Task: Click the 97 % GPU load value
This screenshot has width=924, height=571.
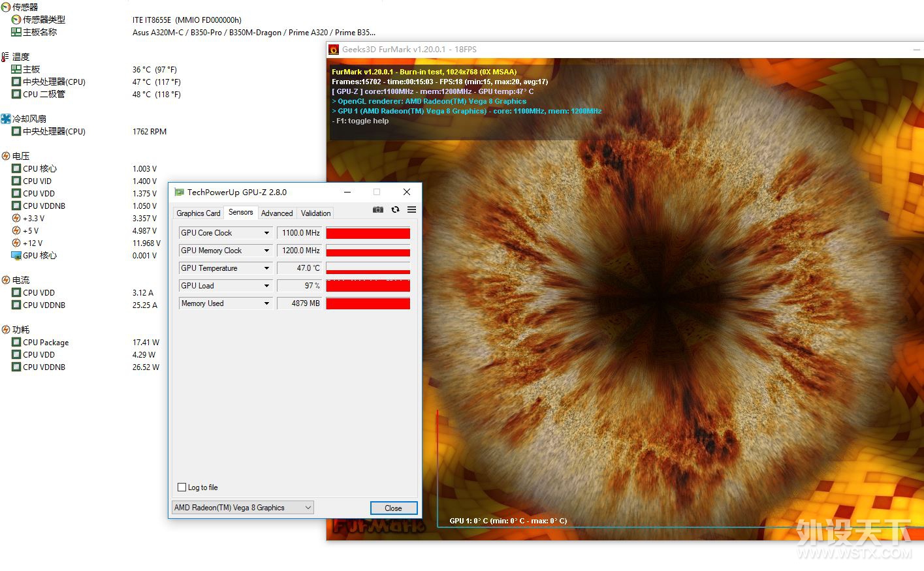Action: click(300, 286)
